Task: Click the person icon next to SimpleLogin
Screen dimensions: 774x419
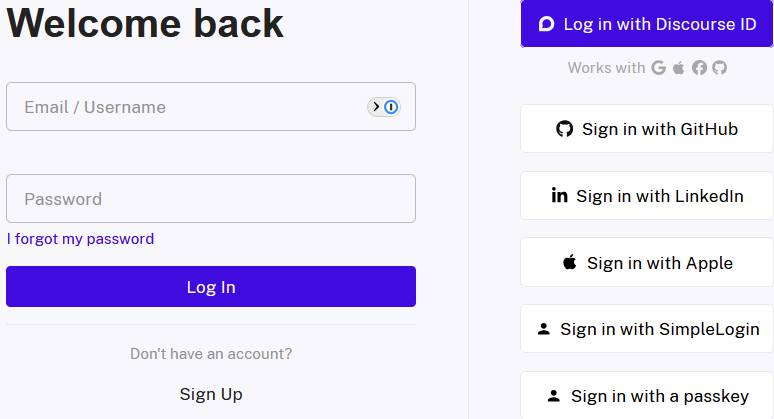Action: (544, 329)
